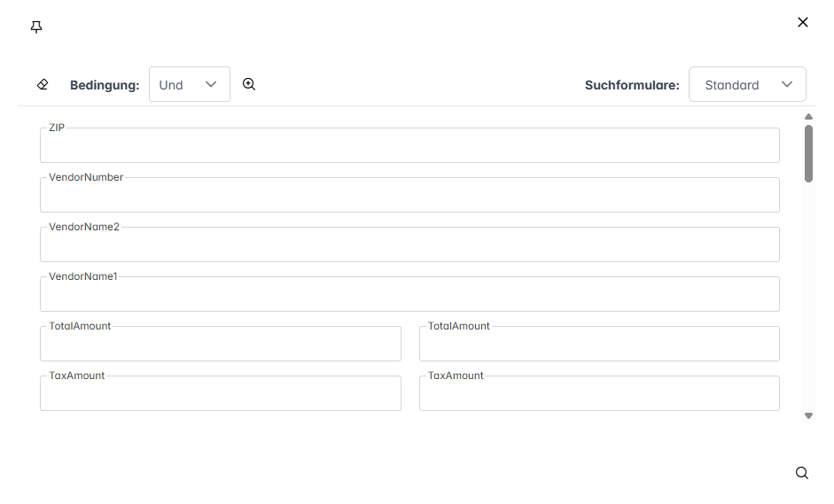Expand the Suchformulare dropdown showing Standard
Screen dimensions: 834x504
point(747,85)
